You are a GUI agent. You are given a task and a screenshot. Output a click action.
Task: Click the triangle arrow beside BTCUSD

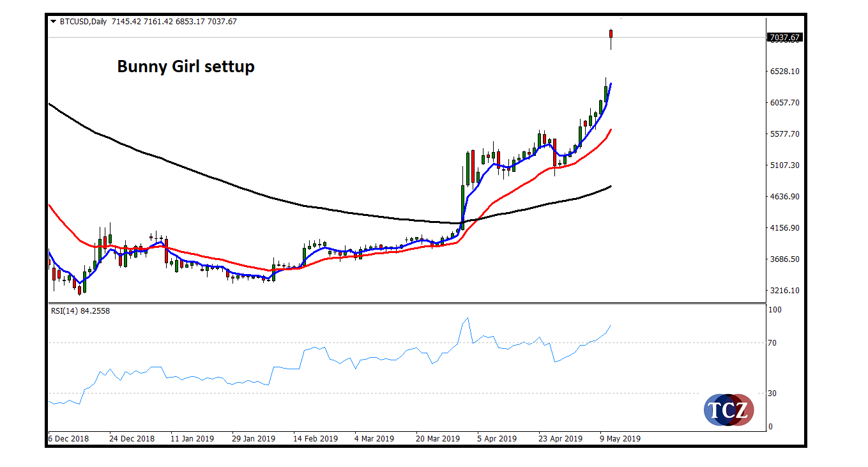tap(53, 21)
